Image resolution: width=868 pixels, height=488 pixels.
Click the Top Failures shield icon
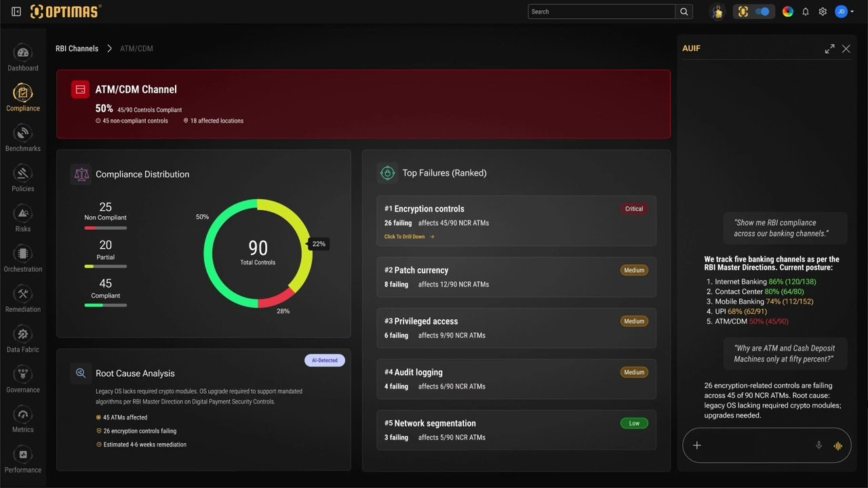tap(387, 173)
